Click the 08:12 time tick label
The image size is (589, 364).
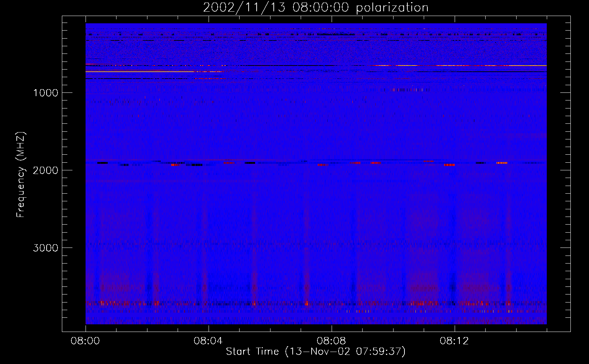click(x=454, y=341)
